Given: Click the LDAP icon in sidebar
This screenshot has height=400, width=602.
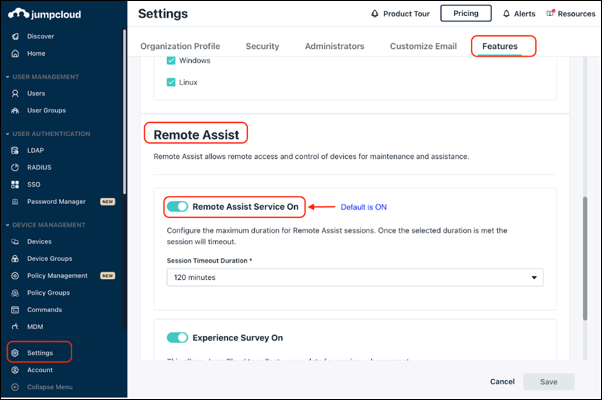Looking at the screenshot, I should point(15,150).
